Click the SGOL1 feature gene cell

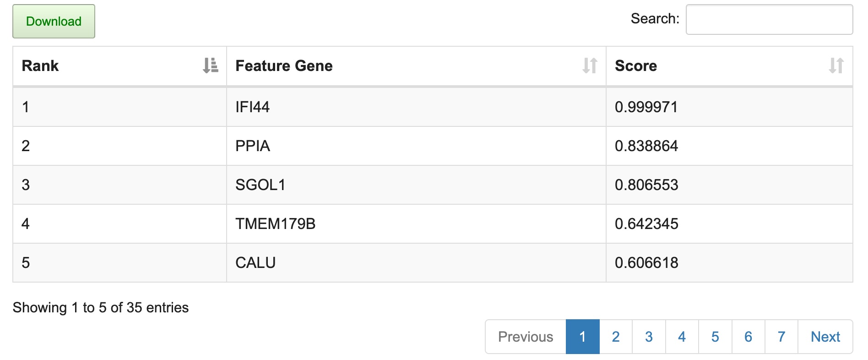416,185
